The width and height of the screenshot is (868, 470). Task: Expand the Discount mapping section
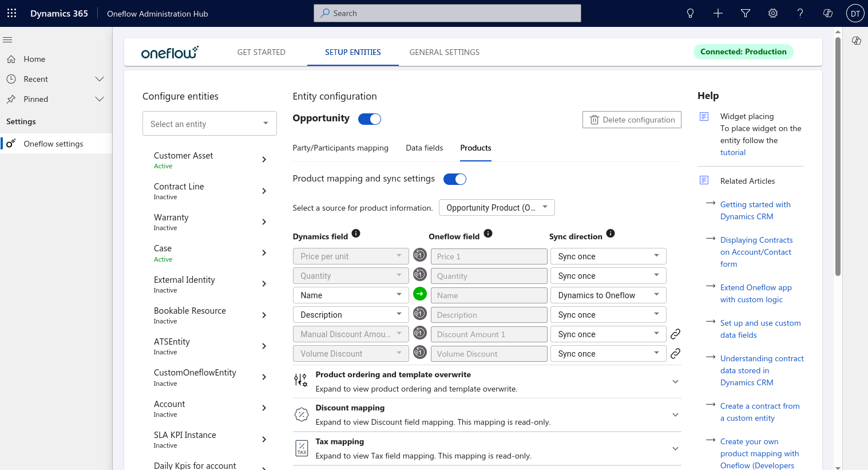[x=487, y=415]
